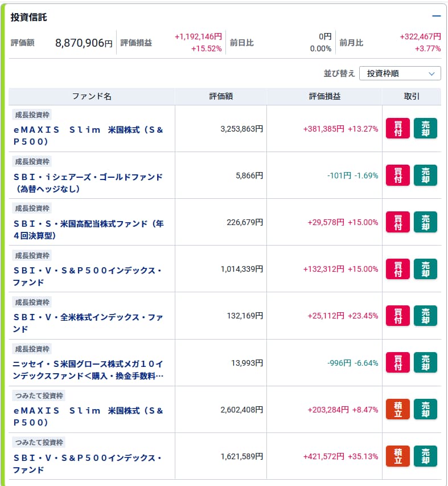Image resolution: width=448 pixels, height=486 pixels.
Task: Click 売却 for SBI・iシェアーズ・ゴールドファンド
Action: click(x=425, y=175)
